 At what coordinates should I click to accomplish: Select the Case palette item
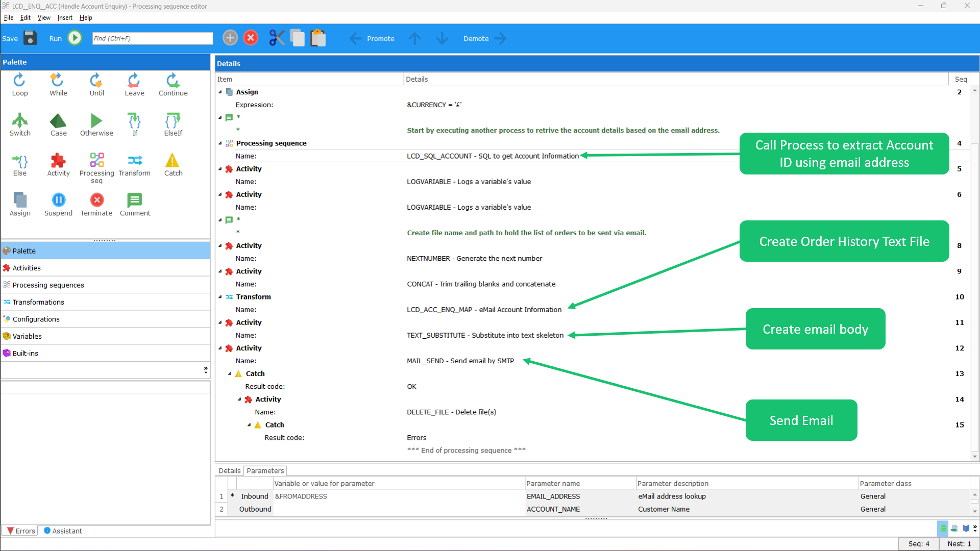(x=58, y=125)
